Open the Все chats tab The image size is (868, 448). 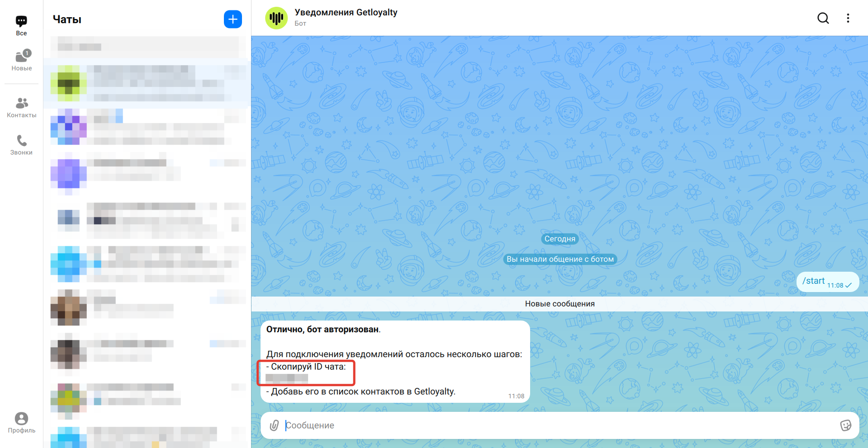click(21, 26)
